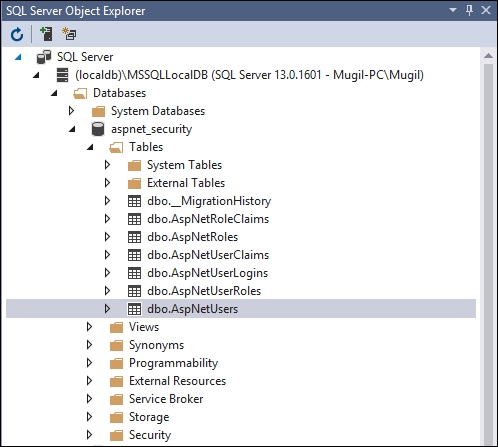
Task: Collapse the MSSQLLocalDB server node
Action: pyautogui.click(x=36, y=75)
